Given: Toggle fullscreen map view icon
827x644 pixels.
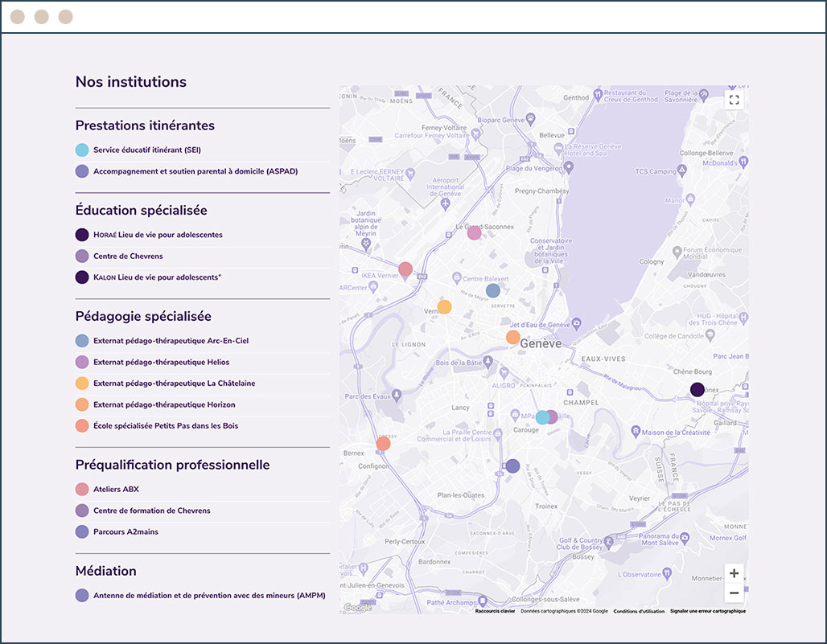Looking at the screenshot, I should point(734,100).
